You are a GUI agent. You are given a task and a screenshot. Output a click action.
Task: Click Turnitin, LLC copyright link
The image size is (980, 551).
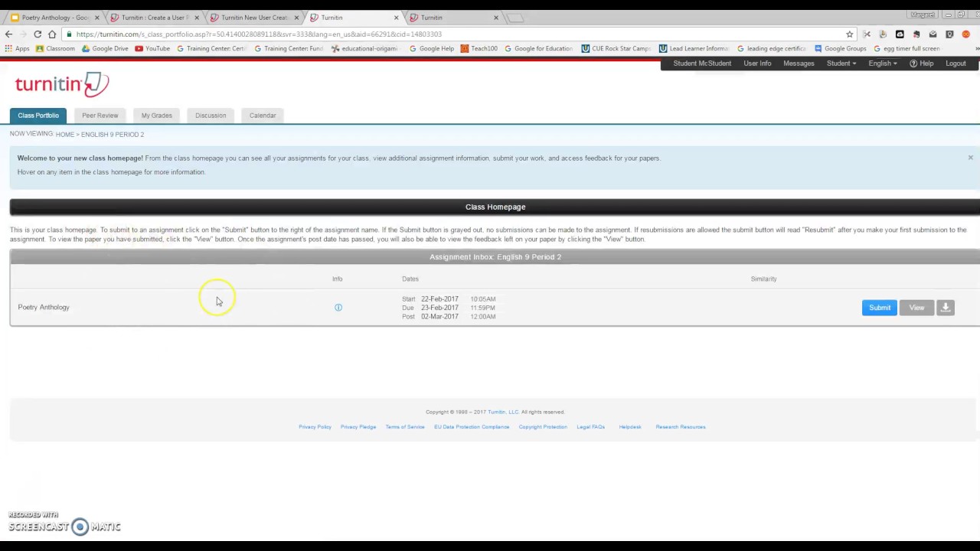coord(503,412)
